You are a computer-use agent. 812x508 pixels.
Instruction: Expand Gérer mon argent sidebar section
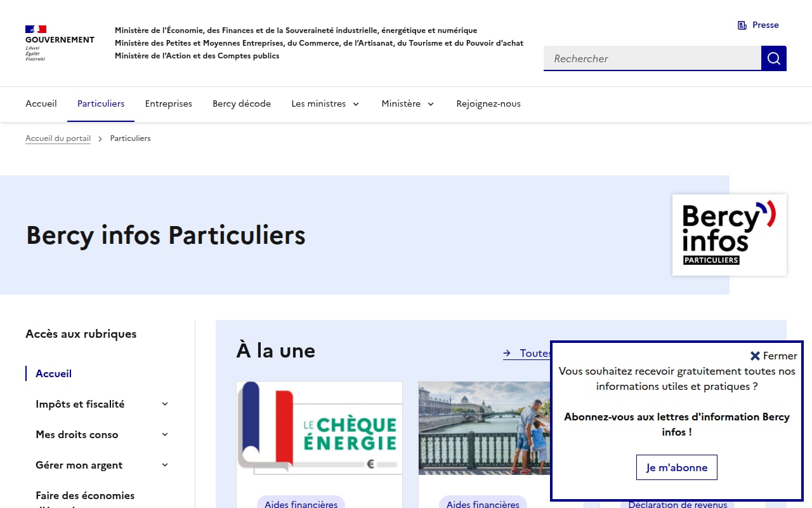click(x=102, y=465)
